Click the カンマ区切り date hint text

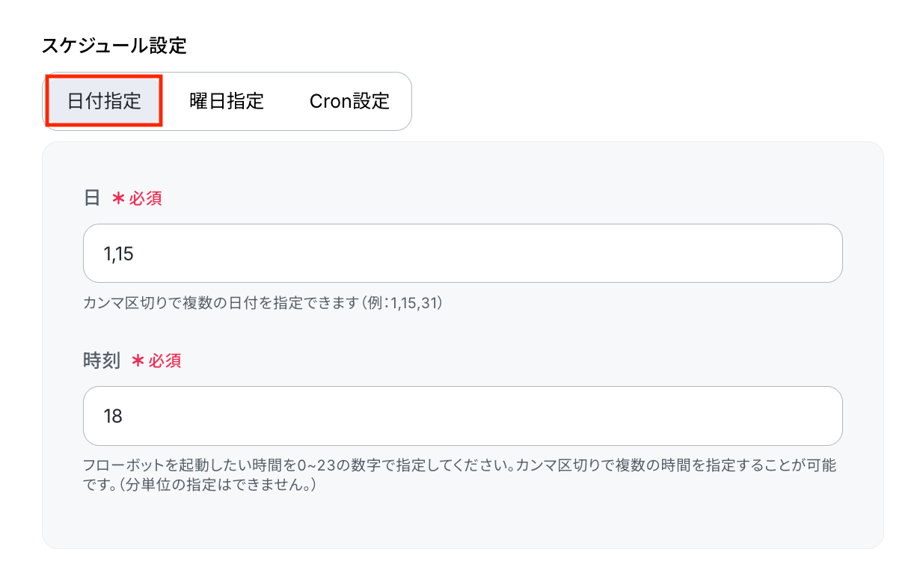pos(263,304)
